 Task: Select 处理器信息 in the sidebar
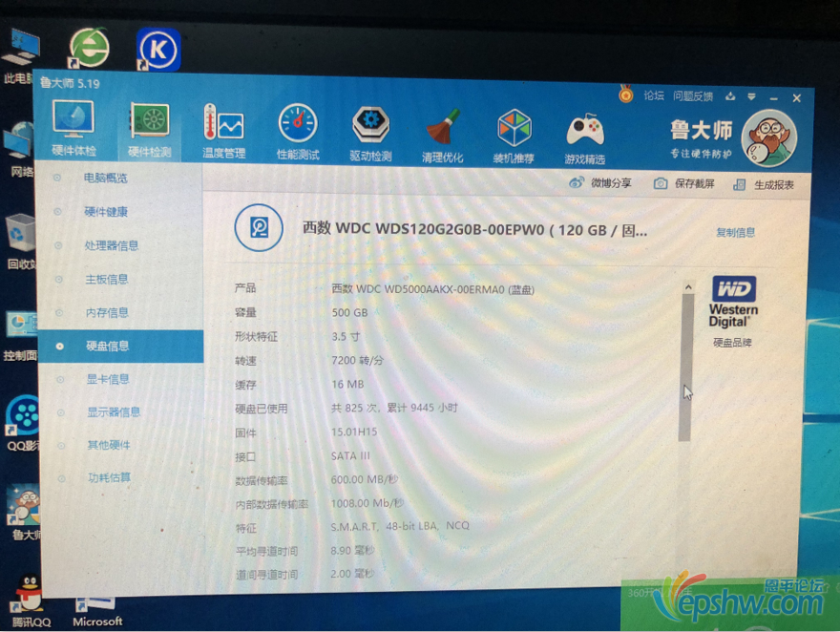tap(112, 245)
